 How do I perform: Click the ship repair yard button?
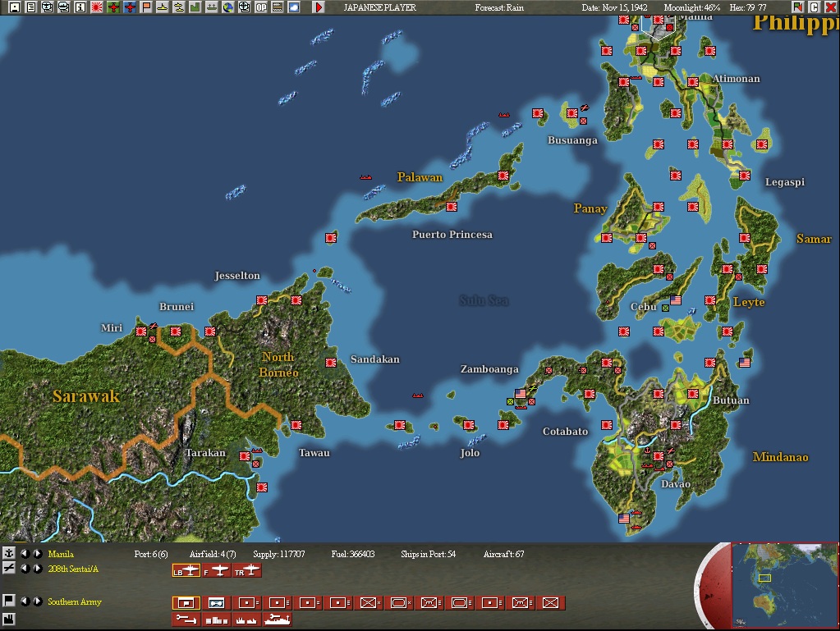click(278, 620)
